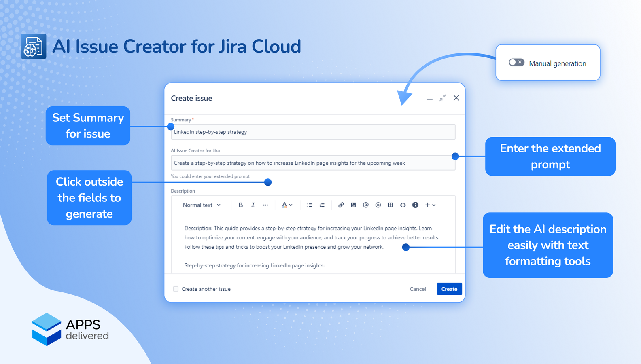Close the Create issue dialog
This screenshot has width=641, height=364.
pos(456,98)
